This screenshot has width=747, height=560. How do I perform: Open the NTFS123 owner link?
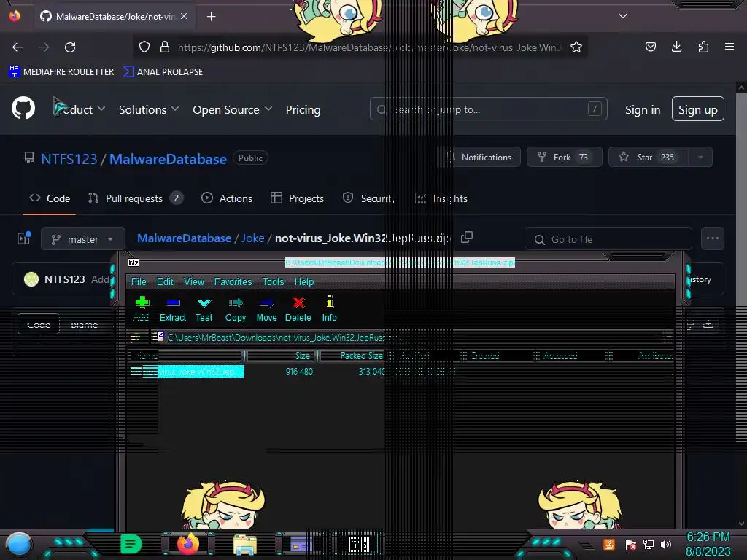coord(69,158)
